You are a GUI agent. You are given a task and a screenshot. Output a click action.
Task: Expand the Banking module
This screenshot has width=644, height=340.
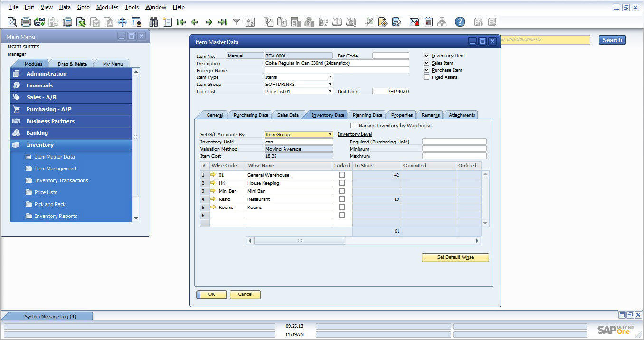click(71, 133)
